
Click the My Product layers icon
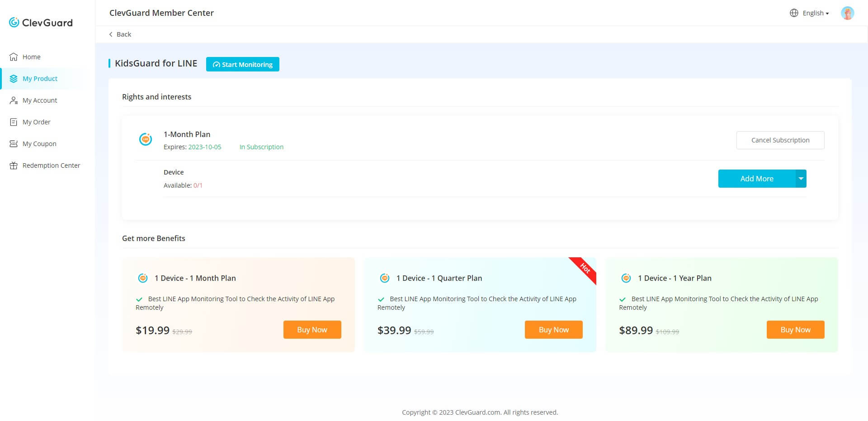click(14, 79)
